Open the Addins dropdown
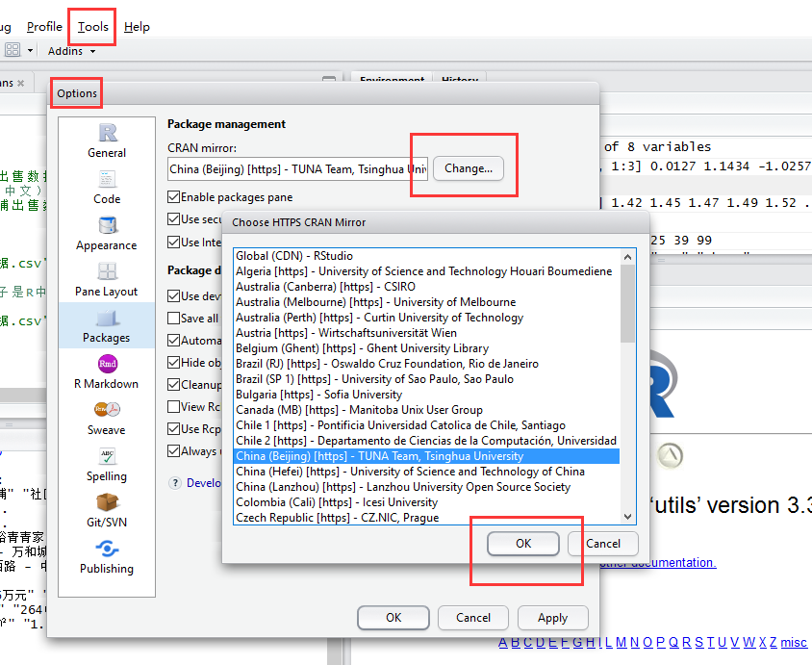The width and height of the screenshot is (812, 665). pyautogui.click(x=71, y=51)
